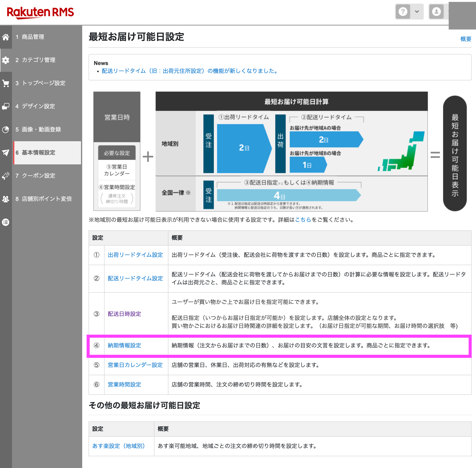Click the megaphone icon in sidebar
The height and width of the screenshot is (468, 476).
tap(6, 176)
